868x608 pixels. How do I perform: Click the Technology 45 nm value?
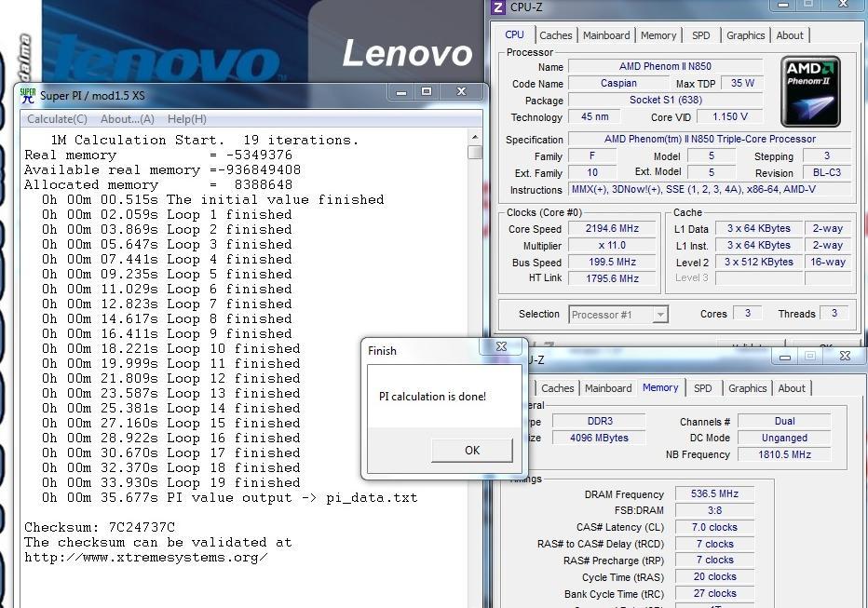pyautogui.click(x=594, y=116)
